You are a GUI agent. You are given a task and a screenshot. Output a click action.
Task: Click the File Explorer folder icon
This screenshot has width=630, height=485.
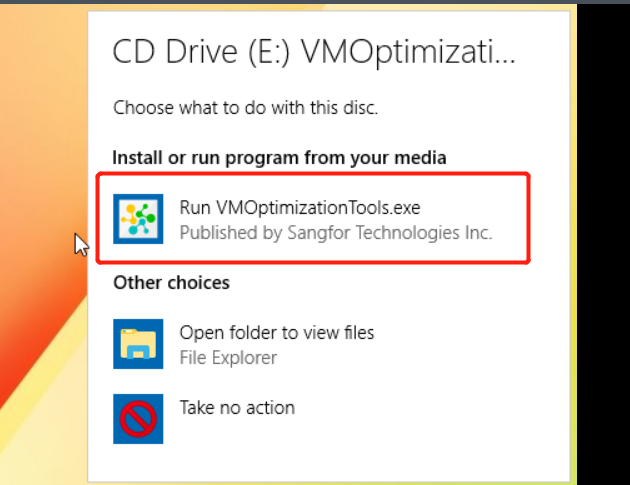pyautogui.click(x=138, y=344)
